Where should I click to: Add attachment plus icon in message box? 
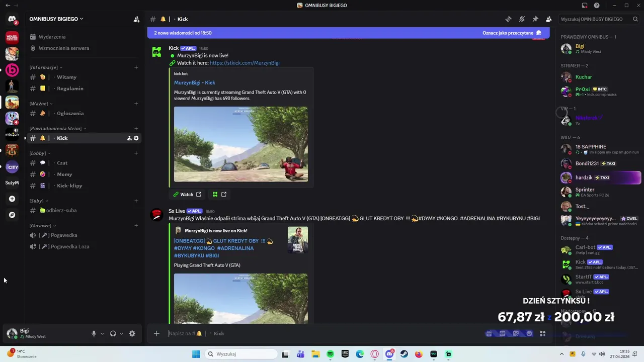click(156, 333)
